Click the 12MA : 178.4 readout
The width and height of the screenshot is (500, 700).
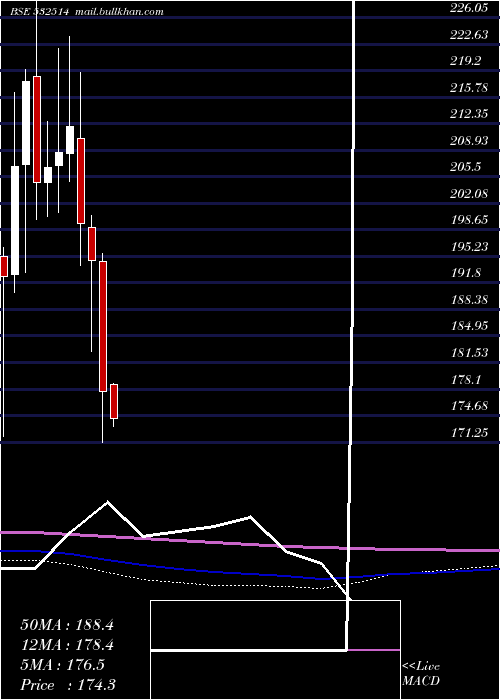point(67,645)
